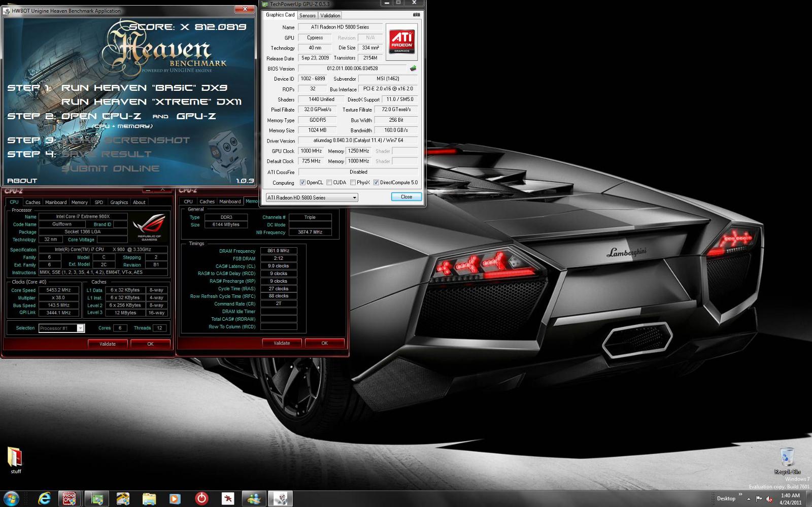The width and height of the screenshot is (812, 507).
Task: Click the red power button taskbar icon
Action: coord(201,498)
